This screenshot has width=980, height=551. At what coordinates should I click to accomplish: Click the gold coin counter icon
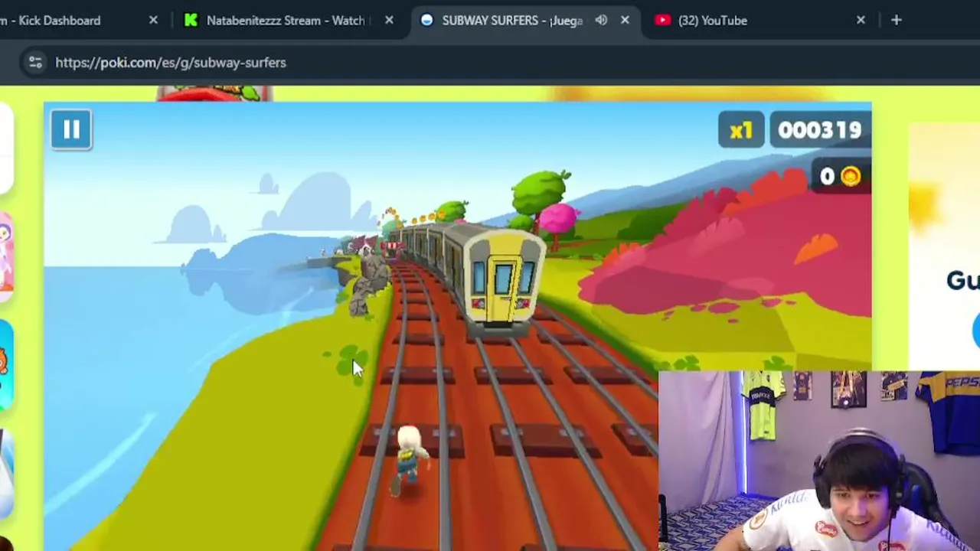(851, 176)
